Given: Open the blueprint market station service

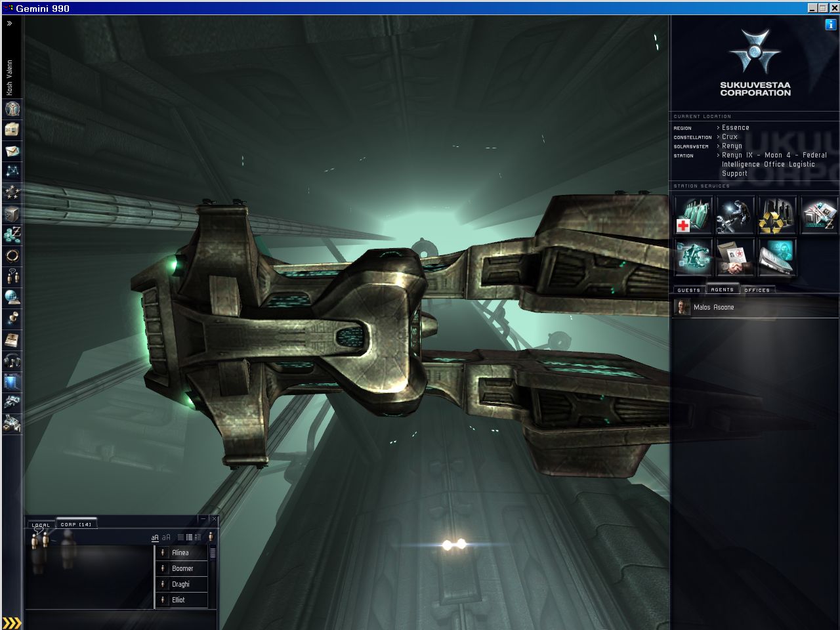Looking at the screenshot, I should (x=818, y=215).
